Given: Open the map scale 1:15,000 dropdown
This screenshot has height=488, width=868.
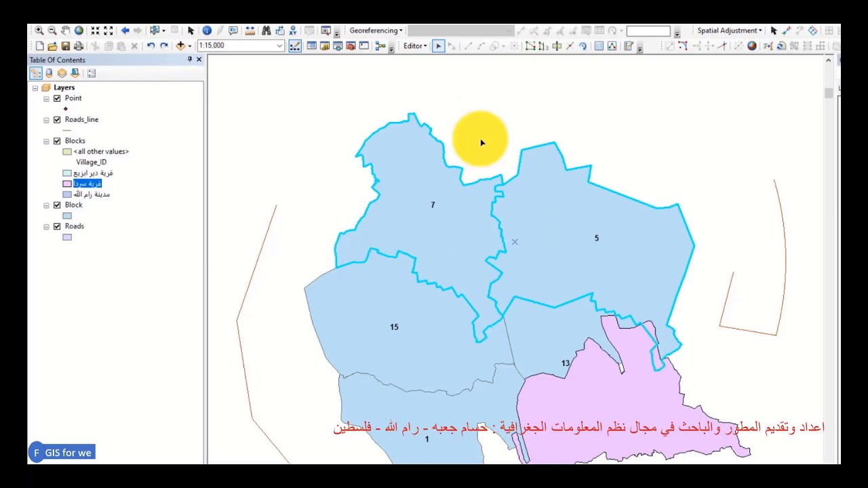Looking at the screenshot, I should coord(279,46).
